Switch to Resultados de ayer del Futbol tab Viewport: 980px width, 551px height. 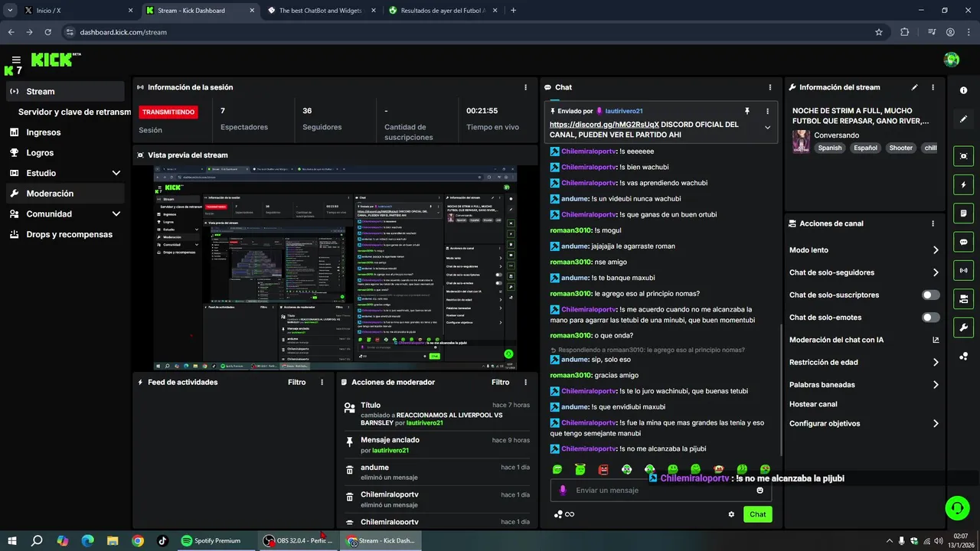pos(443,11)
